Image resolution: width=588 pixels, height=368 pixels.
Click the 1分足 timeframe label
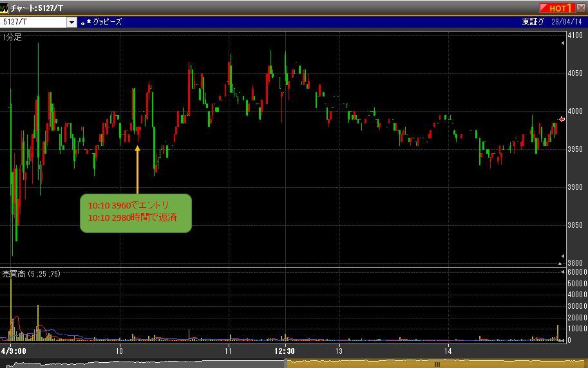(x=12, y=37)
